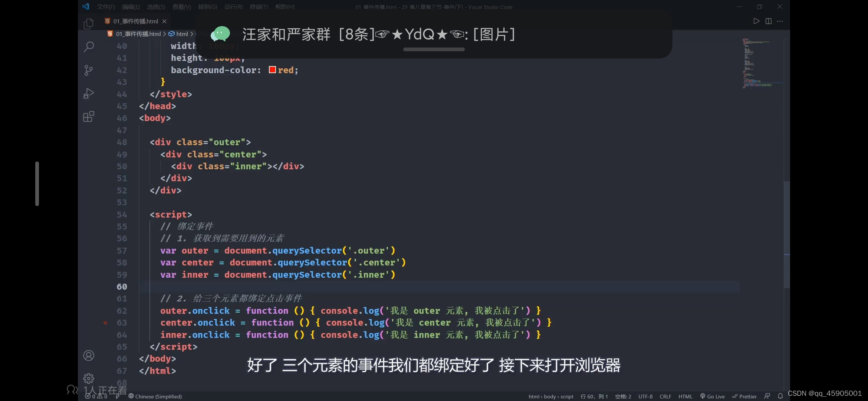This screenshot has height=401, width=868.
Task: Start the Go Live server
Action: pos(712,396)
